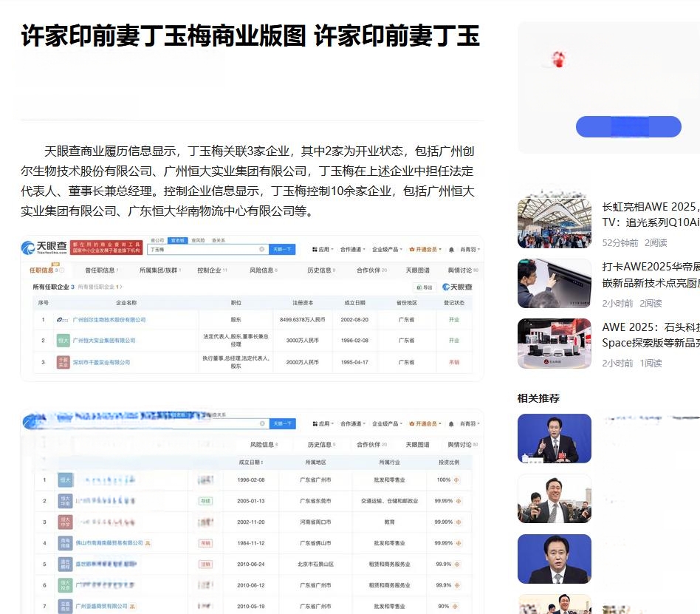Click the 北京市石景山区 region cell
The width and height of the screenshot is (700, 614).
tap(315, 564)
